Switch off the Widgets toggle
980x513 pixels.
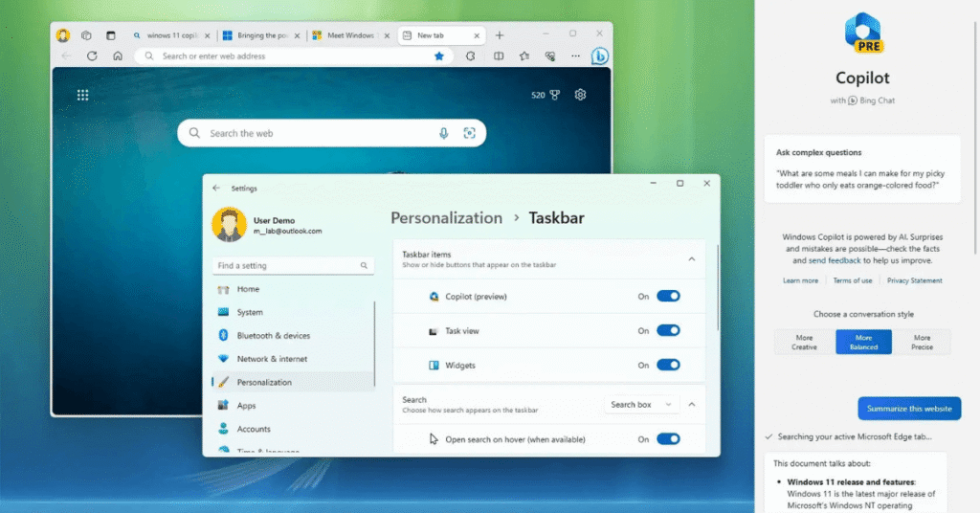668,365
